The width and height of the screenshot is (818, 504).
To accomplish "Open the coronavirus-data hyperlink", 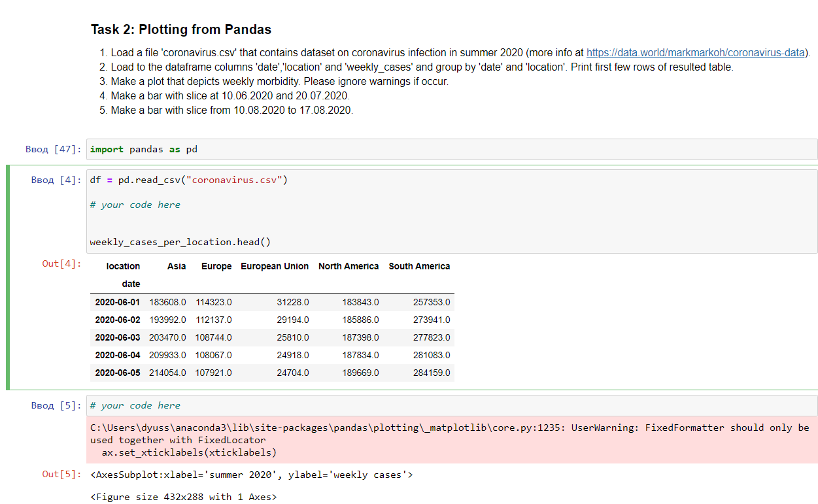I will 695,53.
